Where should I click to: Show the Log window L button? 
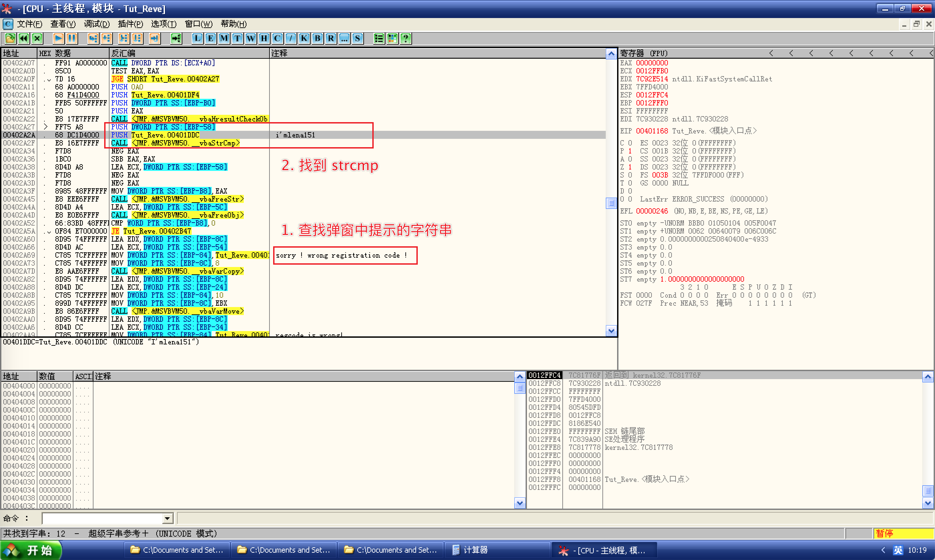pyautogui.click(x=197, y=38)
